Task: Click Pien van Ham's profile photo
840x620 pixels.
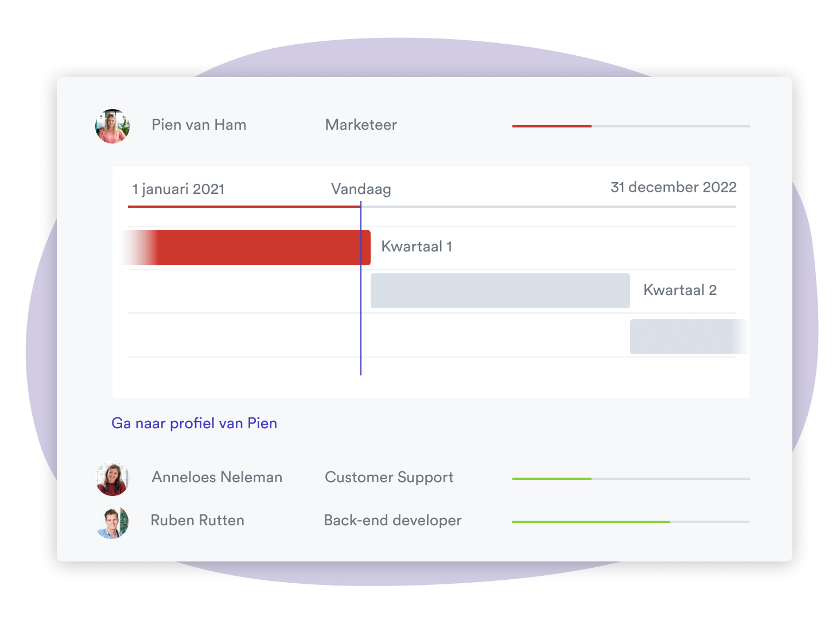Action: point(112,126)
